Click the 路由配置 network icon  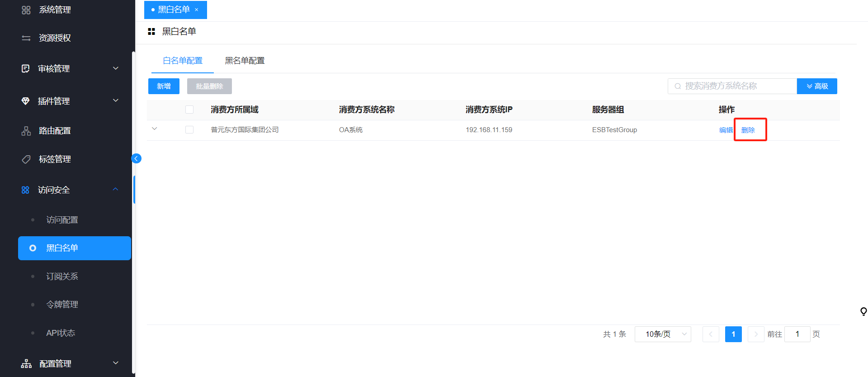coord(26,131)
